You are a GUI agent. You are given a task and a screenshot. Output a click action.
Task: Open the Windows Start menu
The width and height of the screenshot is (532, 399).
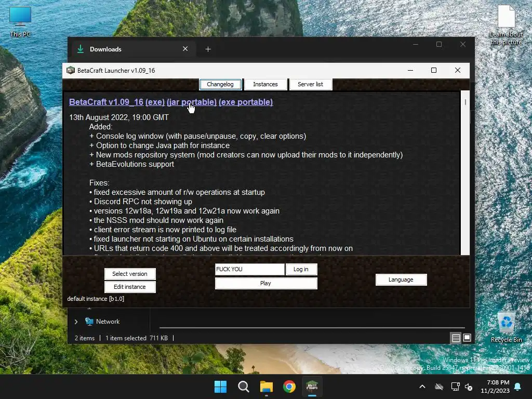[x=220, y=387]
